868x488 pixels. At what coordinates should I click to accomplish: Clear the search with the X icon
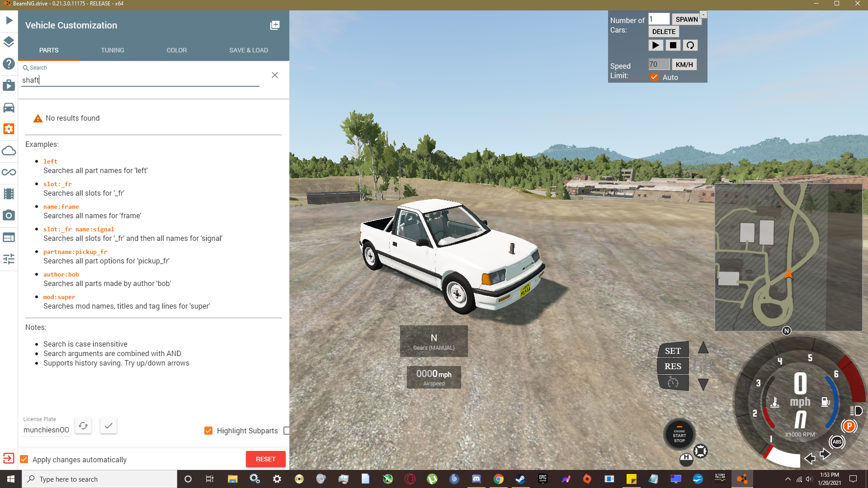click(275, 75)
